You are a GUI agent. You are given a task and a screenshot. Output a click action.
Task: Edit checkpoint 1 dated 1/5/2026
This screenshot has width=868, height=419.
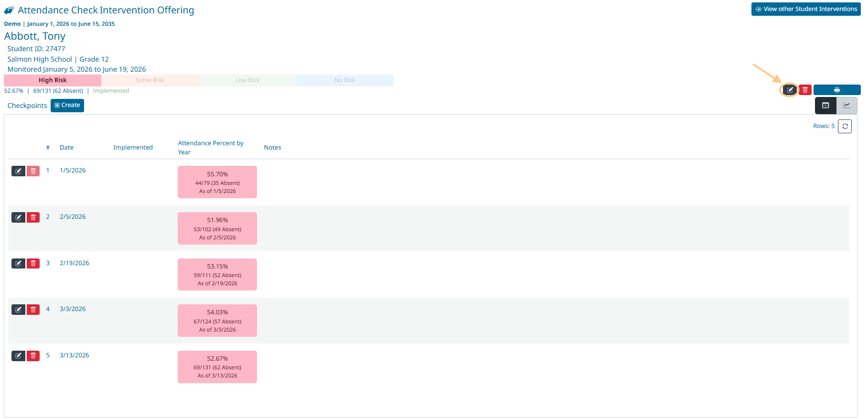click(18, 171)
